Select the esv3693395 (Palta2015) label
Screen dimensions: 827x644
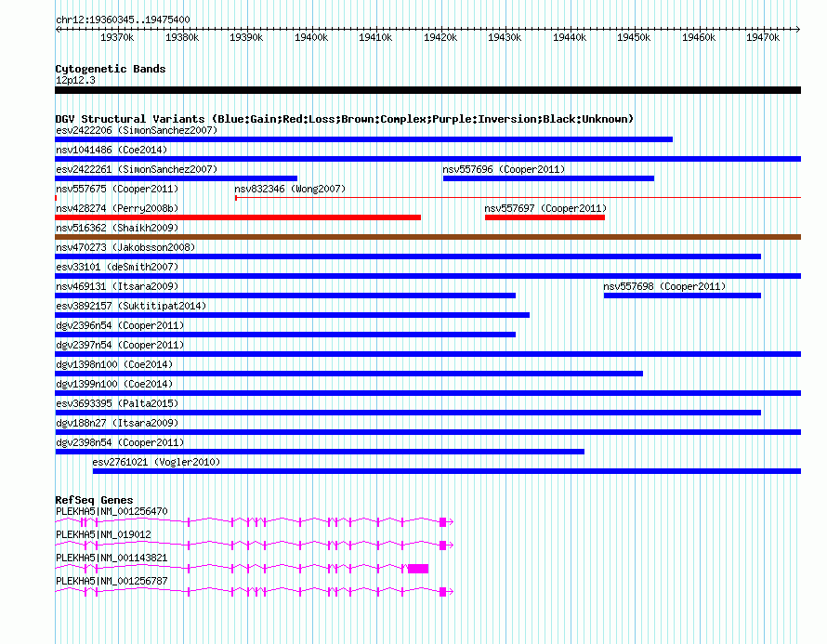(x=117, y=403)
